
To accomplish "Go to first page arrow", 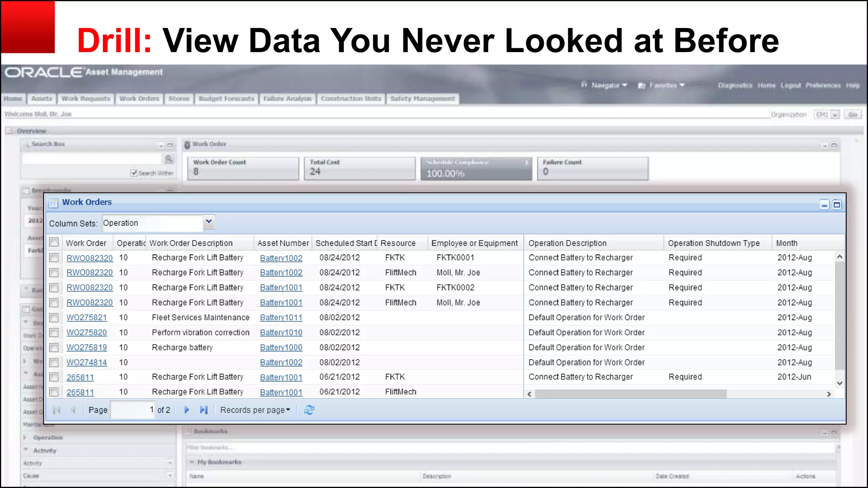I will [x=56, y=410].
